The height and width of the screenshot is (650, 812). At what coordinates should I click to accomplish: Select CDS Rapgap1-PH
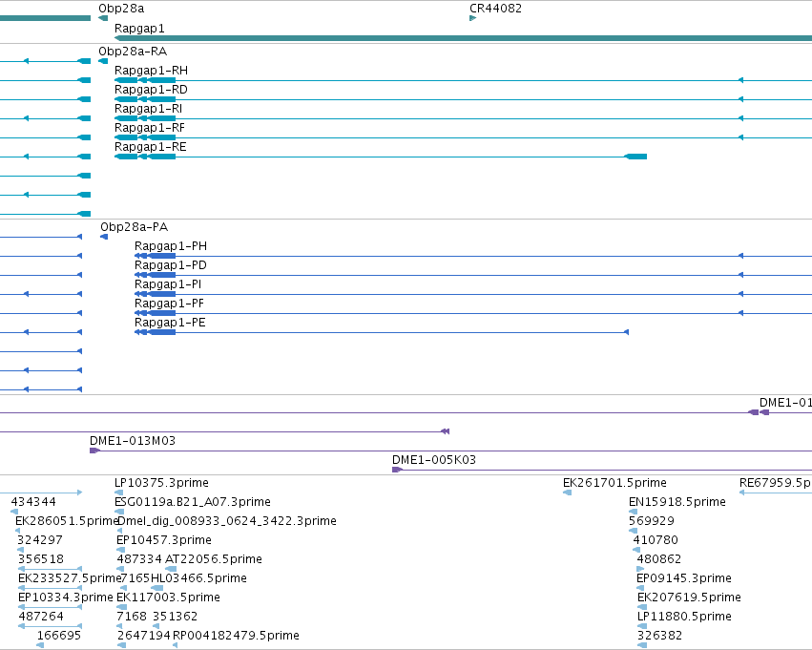[x=171, y=246]
